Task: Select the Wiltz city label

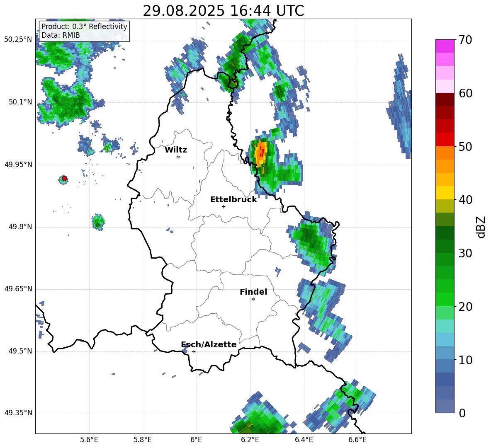Action: [x=176, y=150]
